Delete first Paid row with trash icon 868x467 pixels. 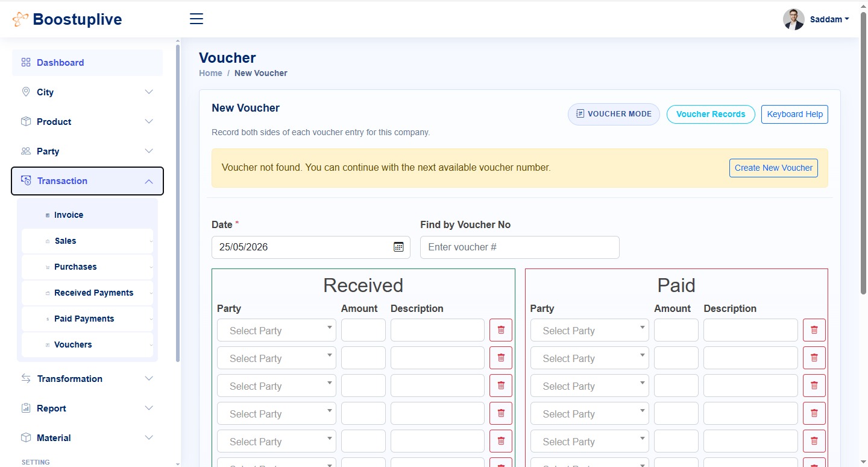coord(814,330)
